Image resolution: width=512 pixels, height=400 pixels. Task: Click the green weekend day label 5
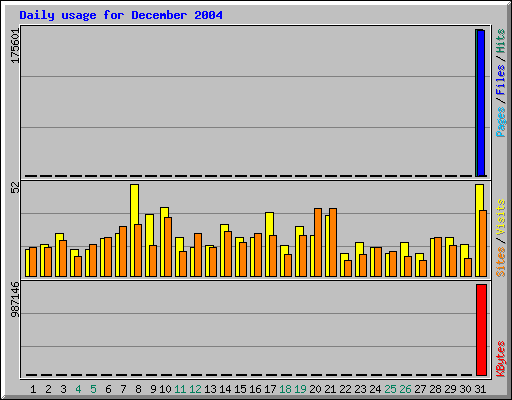click(93, 389)
